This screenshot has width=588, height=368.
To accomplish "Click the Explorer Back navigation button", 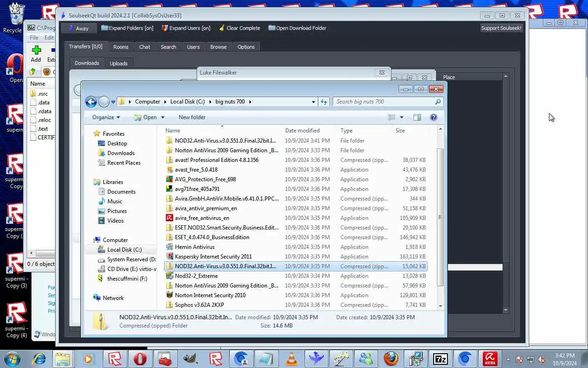I will tap(91, 102).
